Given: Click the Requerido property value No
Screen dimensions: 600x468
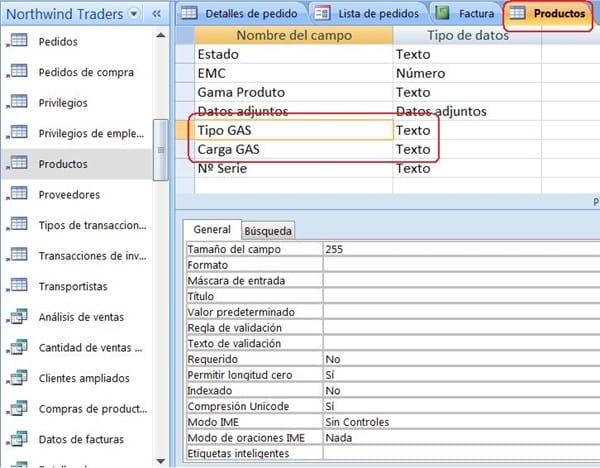Looking at the screenshot, I should click(x=461, y=359).
